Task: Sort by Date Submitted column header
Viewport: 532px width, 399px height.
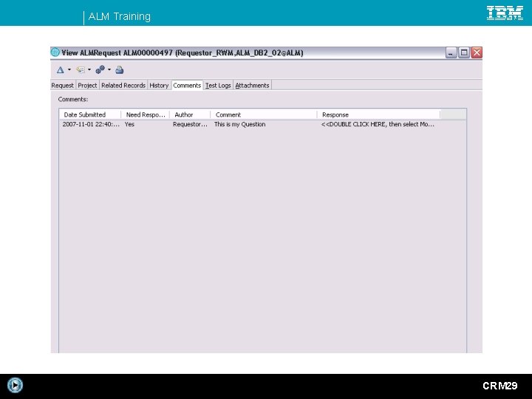Action: pos(90,115)
